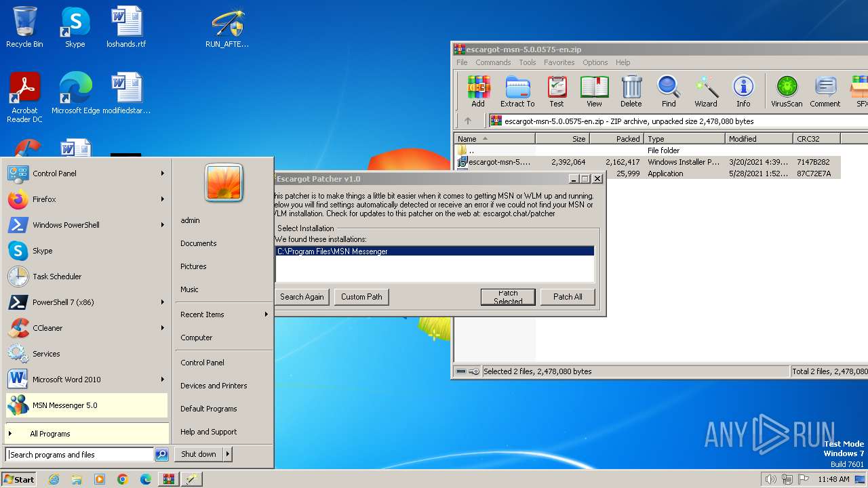Select Acrobat Reader DC desktop icon
The image size is (868, 488).
pos(24,98)
